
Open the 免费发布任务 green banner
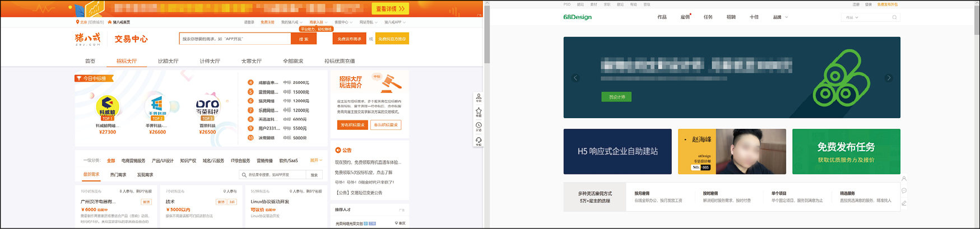846,152
